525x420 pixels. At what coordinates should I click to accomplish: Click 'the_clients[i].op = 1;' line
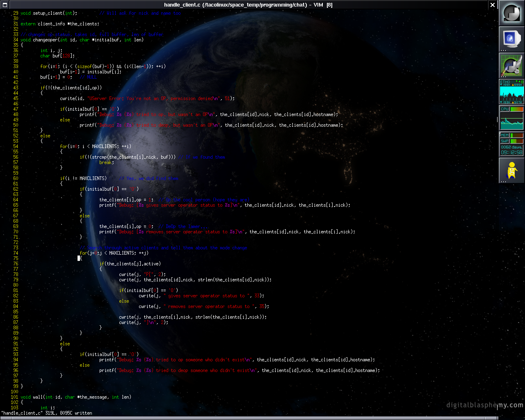click(x=126, y=200)
